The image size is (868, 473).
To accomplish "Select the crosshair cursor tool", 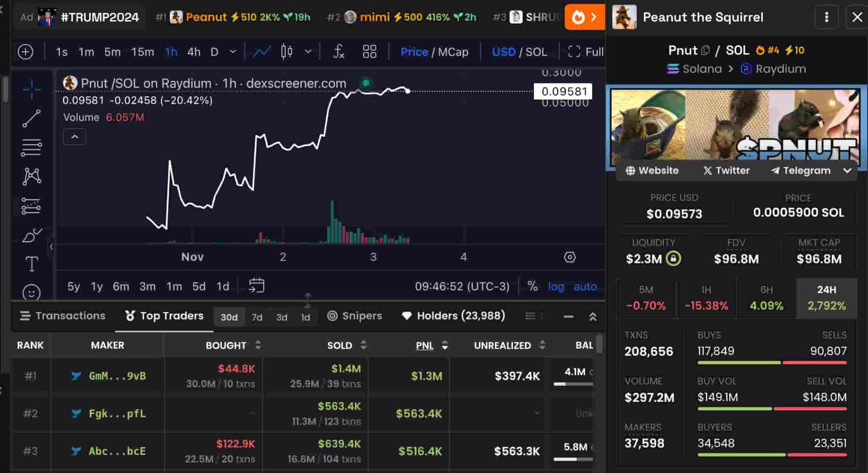I will (x=32, y=89).
